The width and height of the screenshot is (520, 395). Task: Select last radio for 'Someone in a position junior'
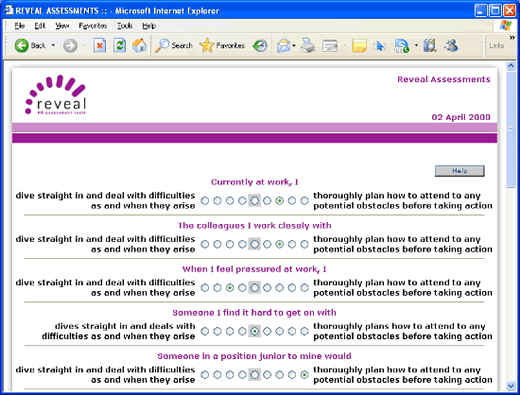304,375
